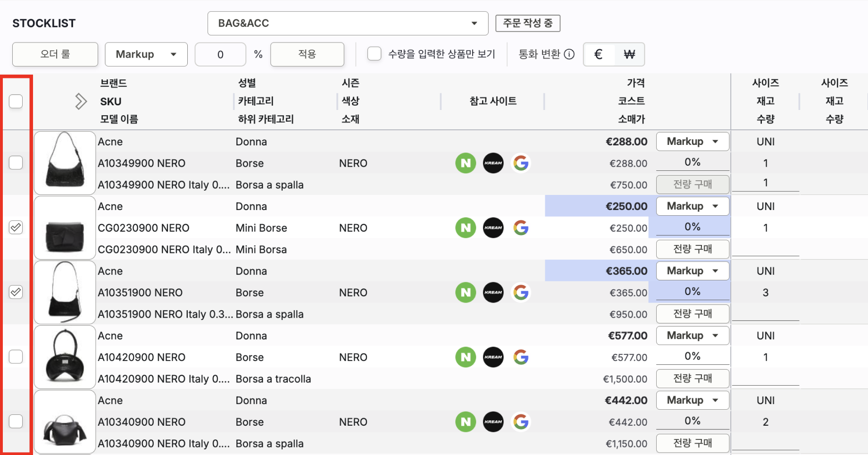
Task: Toggle select-all checkbox in table header
Action: pos(16,101)
